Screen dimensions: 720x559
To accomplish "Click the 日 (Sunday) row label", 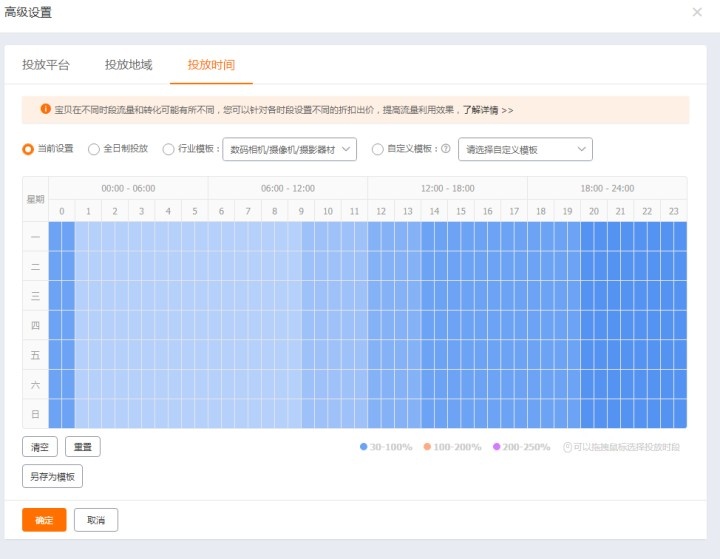I will click(35, 414).
